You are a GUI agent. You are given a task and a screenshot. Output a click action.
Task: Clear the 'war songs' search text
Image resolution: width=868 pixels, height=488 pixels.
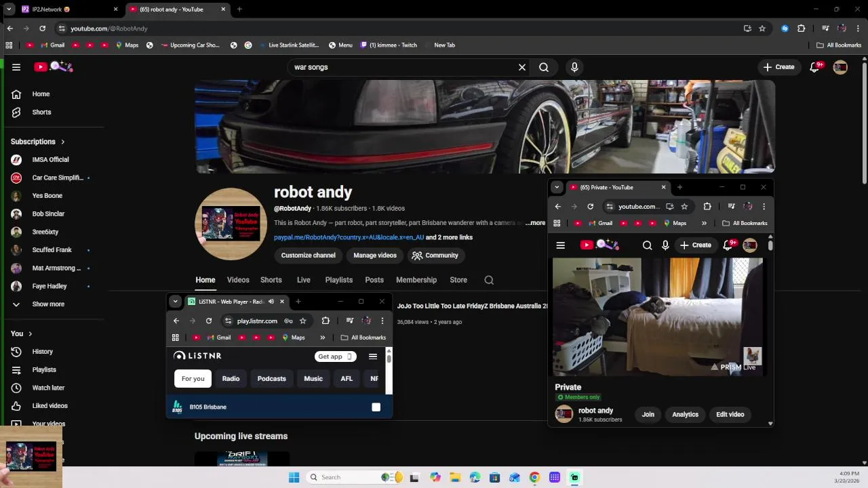(x=522, y=67)
